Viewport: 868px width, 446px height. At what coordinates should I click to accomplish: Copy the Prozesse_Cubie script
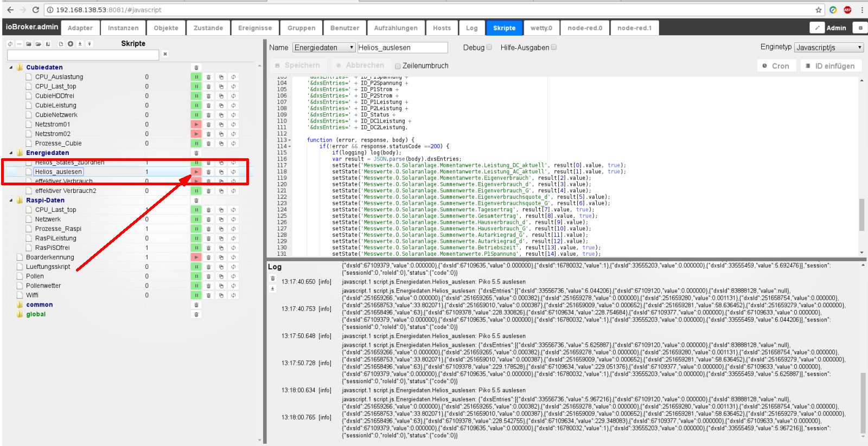coord(221,144)
